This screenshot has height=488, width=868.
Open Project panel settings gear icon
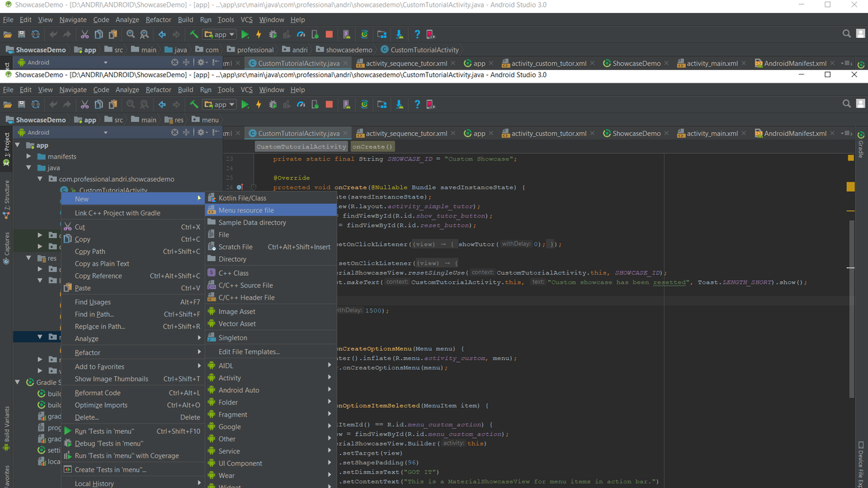(x=201, y=132)
